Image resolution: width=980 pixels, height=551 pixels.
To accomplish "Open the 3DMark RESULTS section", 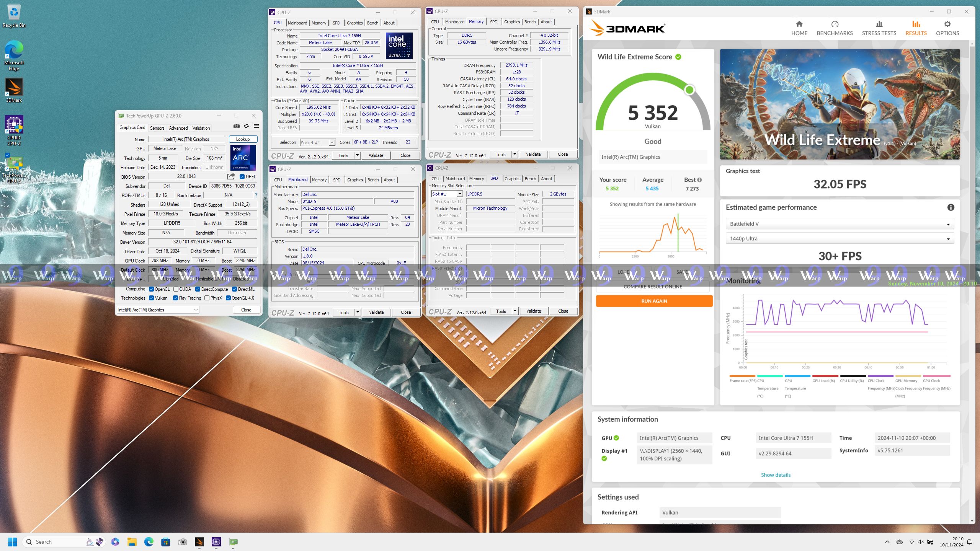I will tap(916, 28).
